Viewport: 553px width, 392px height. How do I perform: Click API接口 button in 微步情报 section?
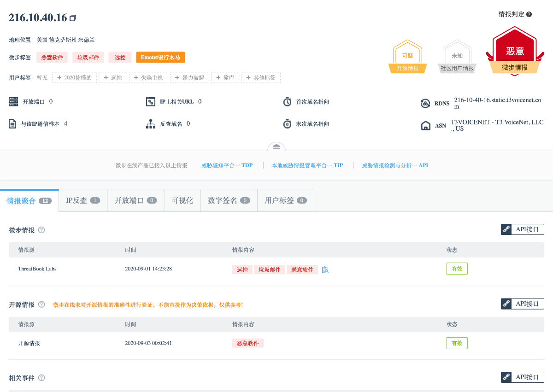click(x=523, y=229)
